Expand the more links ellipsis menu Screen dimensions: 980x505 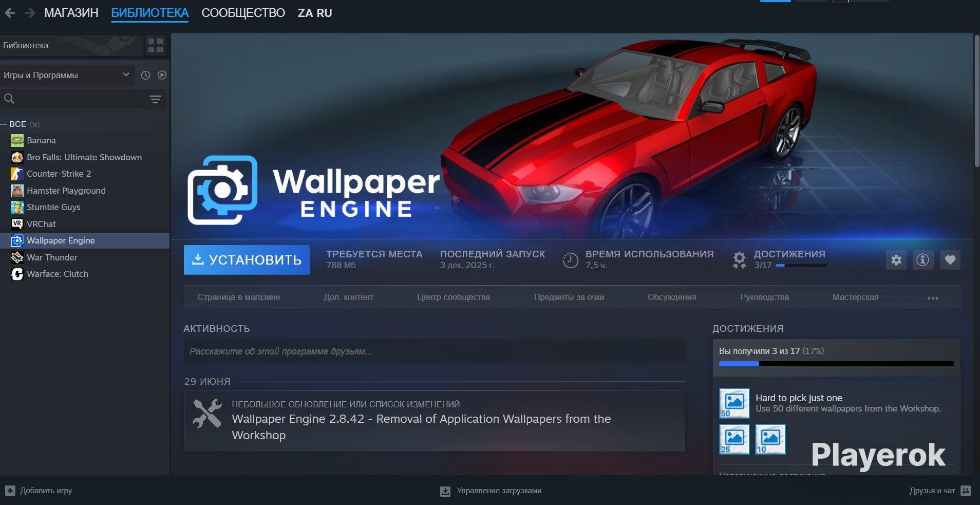point(933,298)
